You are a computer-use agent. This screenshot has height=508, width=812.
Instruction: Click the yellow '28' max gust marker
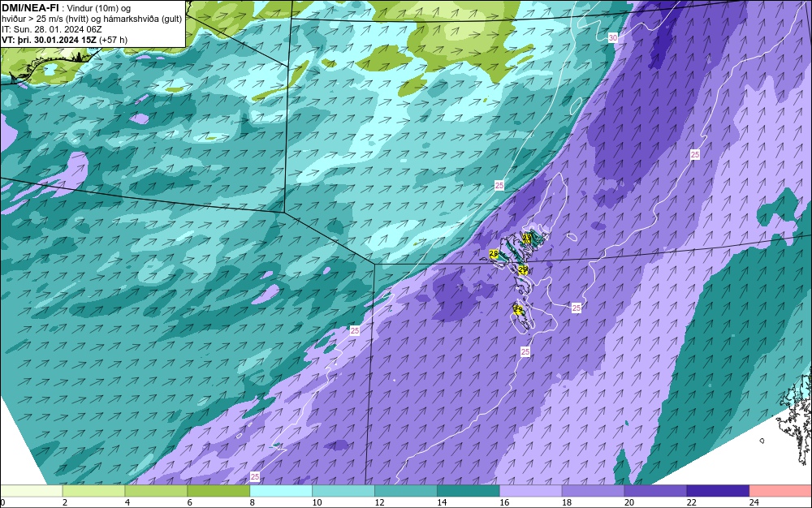click(x=494, y=253)
